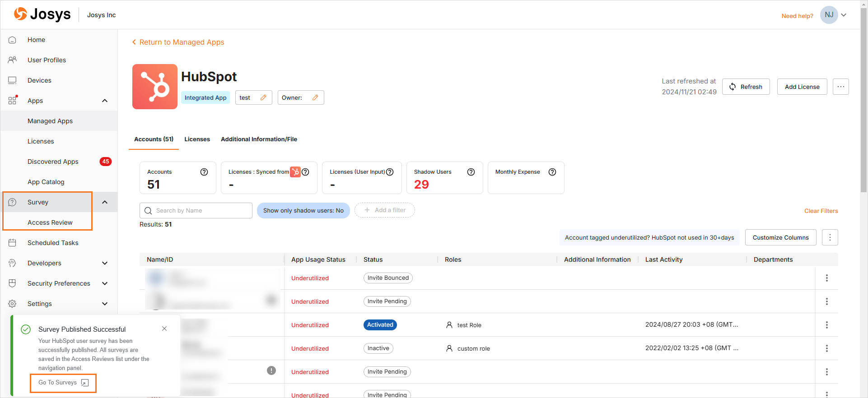Click the Apps grid icon

(12, 101)
